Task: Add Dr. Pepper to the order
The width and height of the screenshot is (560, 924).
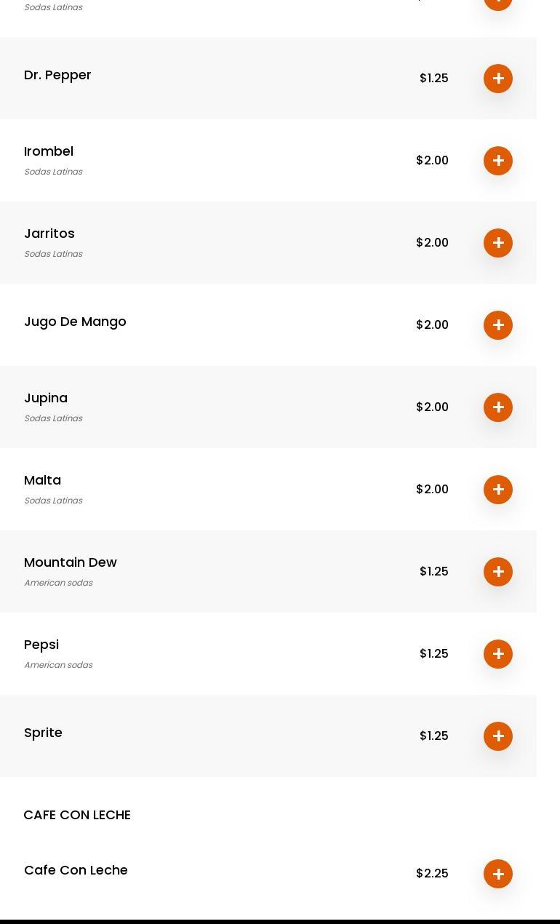Action: pos(498,79)
